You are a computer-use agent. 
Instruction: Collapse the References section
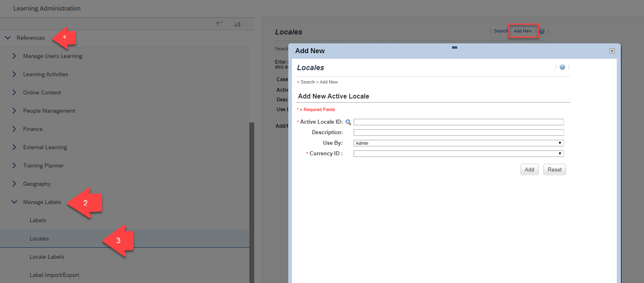pos(8,38)
